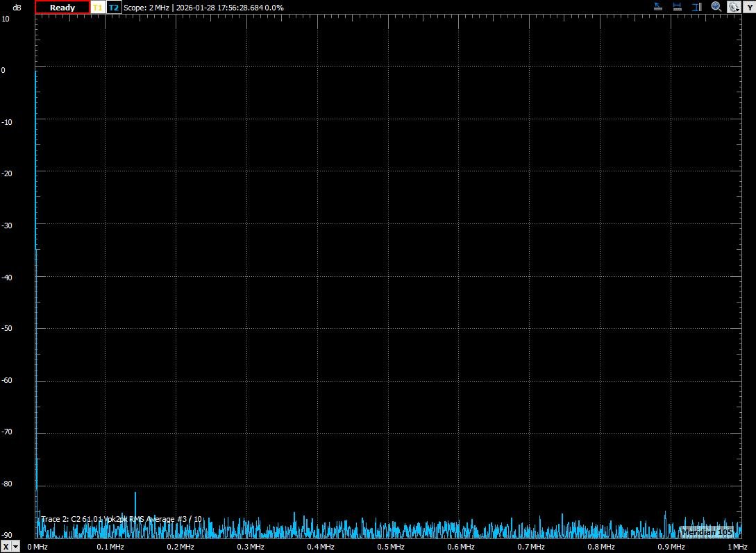The width and height of the screenshot is (756, 553).
Task: Activate the magnifier zoom tool
Action: click(x=716, y=7)
